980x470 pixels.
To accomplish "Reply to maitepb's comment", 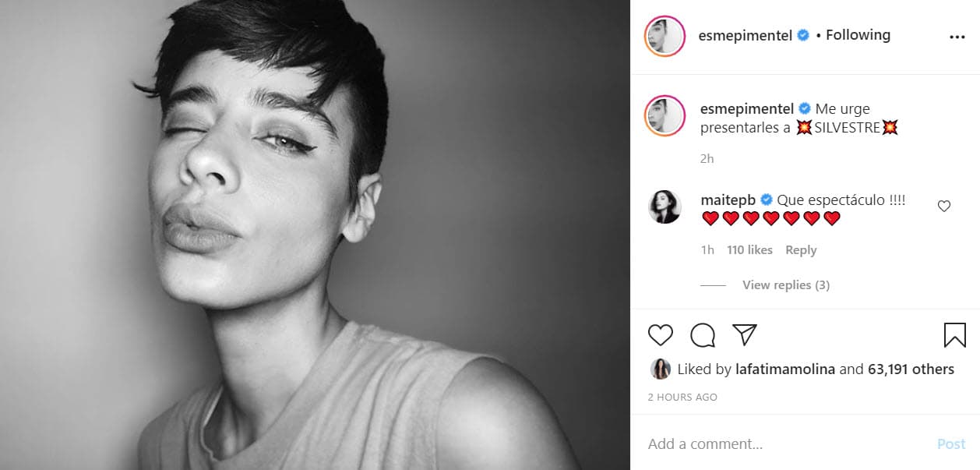I will [801, 250].
